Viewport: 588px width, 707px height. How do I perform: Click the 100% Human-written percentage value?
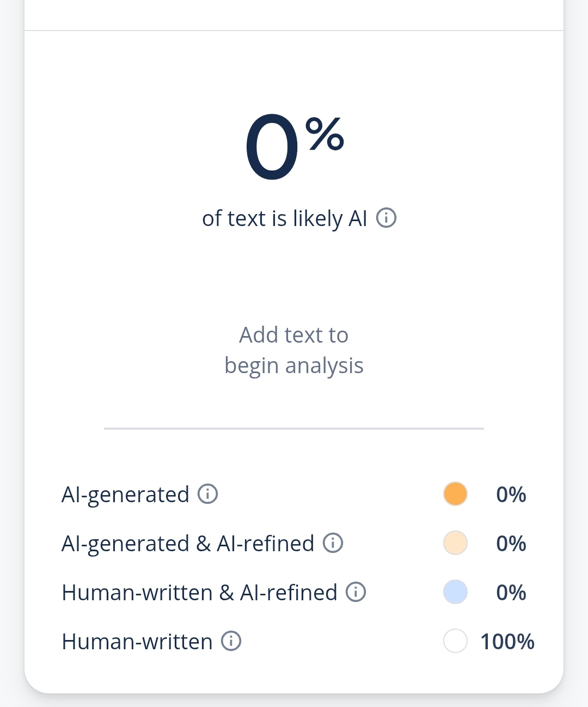click(x=507, y=642)
